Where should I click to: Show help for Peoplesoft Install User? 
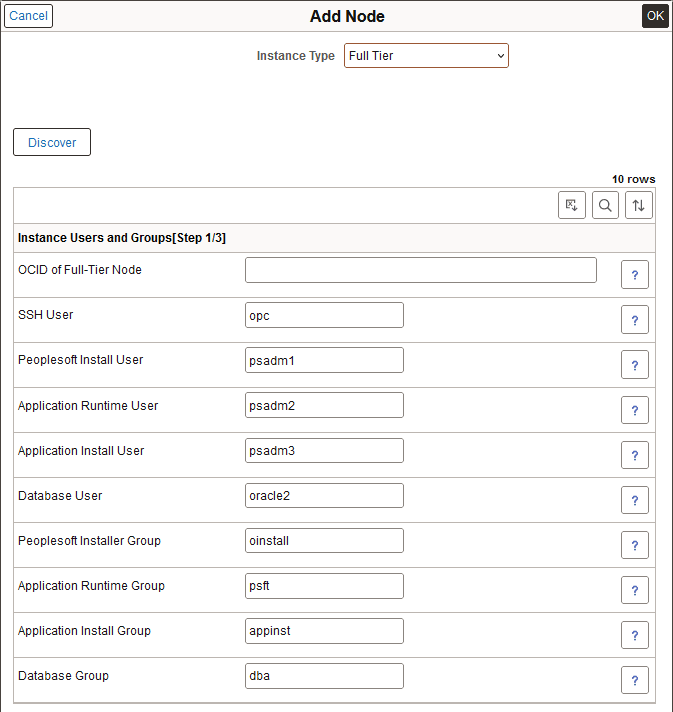click(x=635, y=365)
